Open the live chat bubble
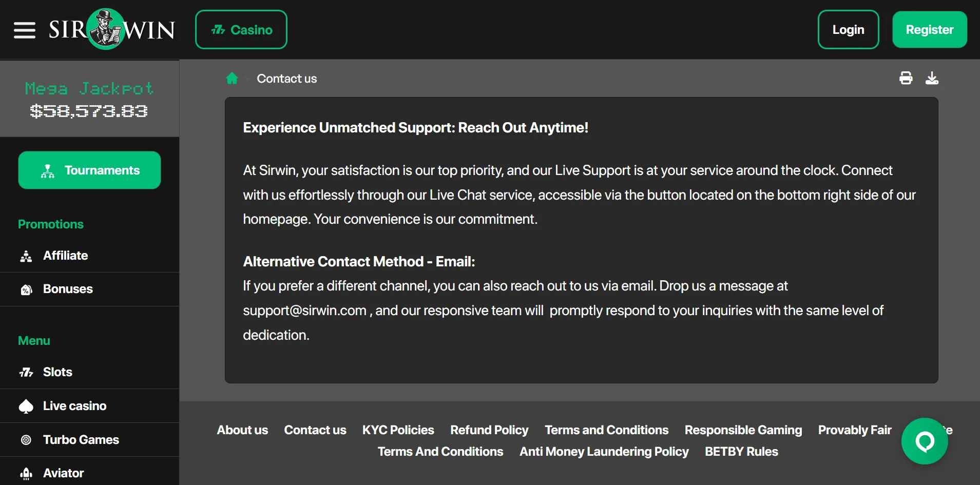This screenshot has width=980, height=485. click(925, 441)
